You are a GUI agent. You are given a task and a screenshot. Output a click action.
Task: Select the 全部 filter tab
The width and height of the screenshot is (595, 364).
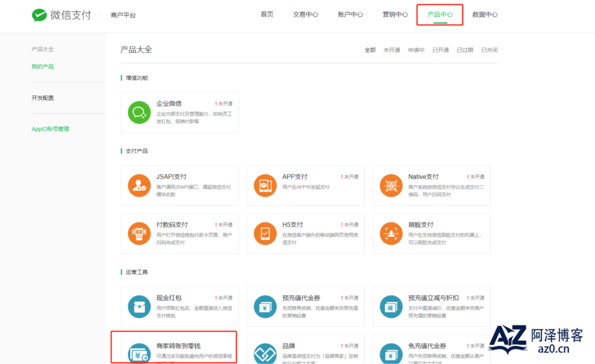pos(370,50)
